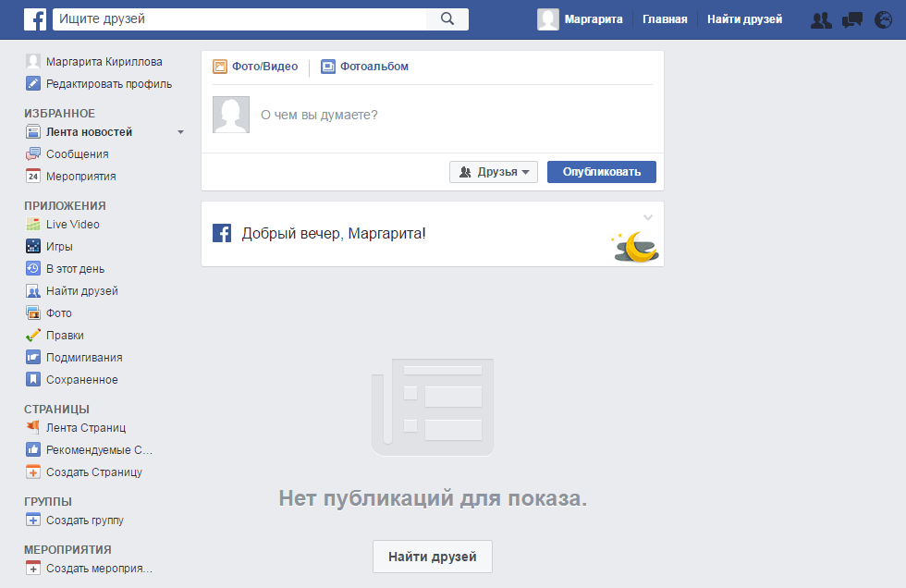Click the Facebook logo in header
Screen dimensions: 906x588
pos(35,19)
